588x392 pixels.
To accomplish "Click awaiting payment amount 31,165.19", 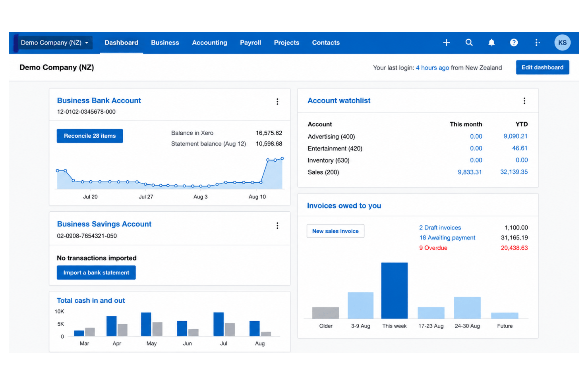I will [x=514, y=238].
